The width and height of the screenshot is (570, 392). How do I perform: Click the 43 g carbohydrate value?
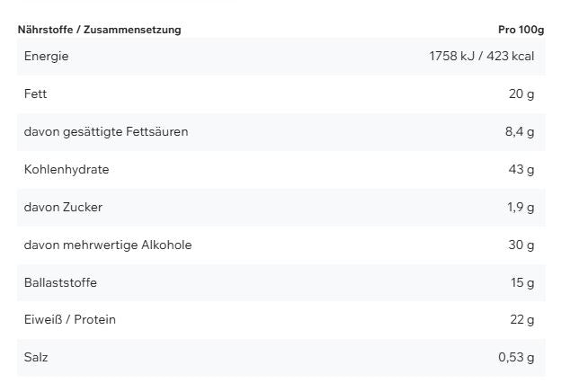[x=521, y=170]
